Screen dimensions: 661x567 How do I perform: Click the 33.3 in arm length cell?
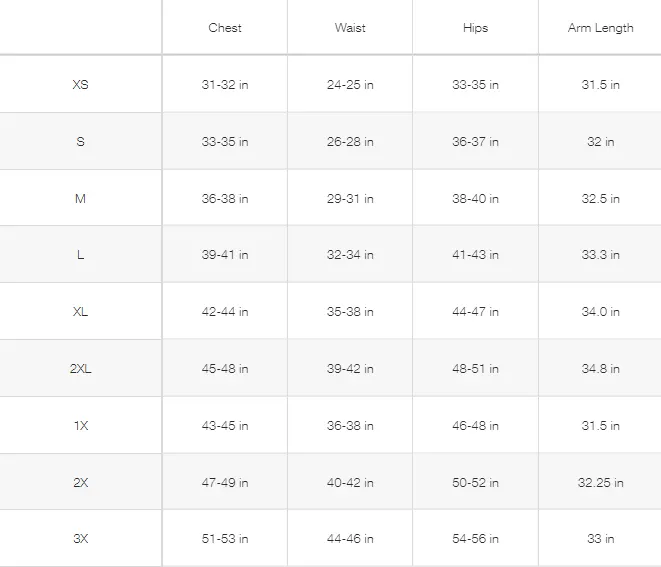[600, 255]
